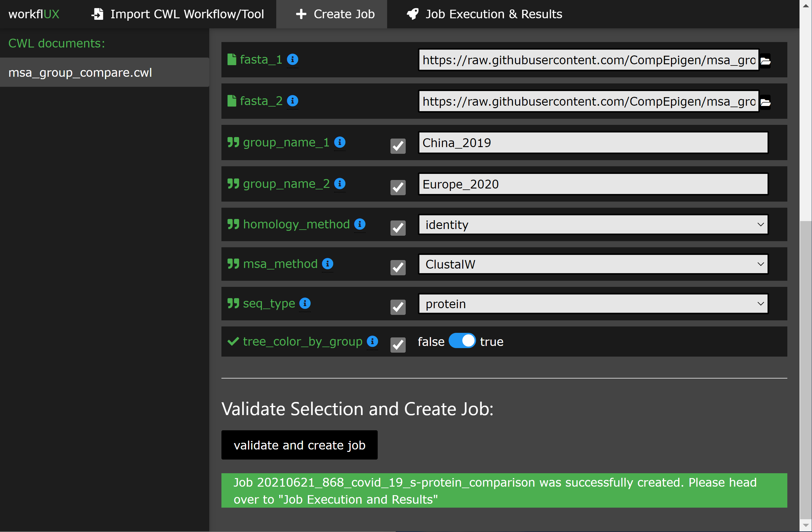This screenshot has height=532, width=812.
Task: Open file browser for fasta_1 input
Action: [765, 61]
